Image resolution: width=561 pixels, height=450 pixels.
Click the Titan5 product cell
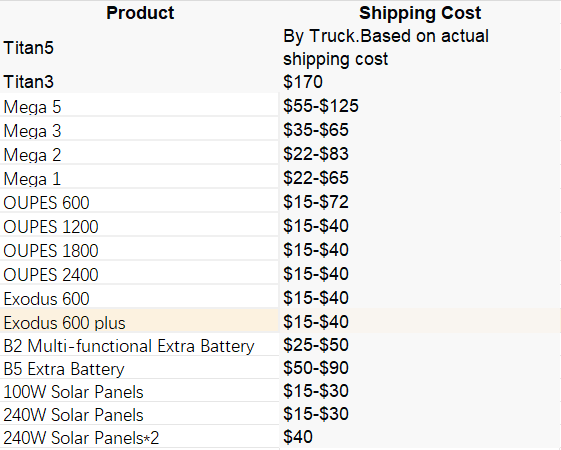(140, 48)
